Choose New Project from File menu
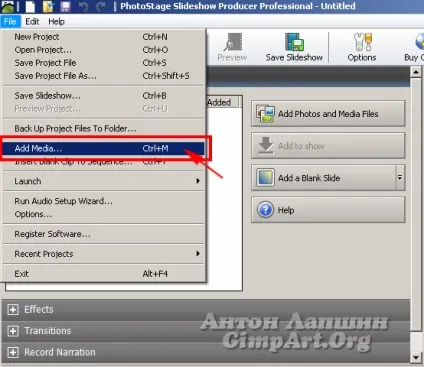The width and height of the screenshot is (424, 367). [103, 37]
